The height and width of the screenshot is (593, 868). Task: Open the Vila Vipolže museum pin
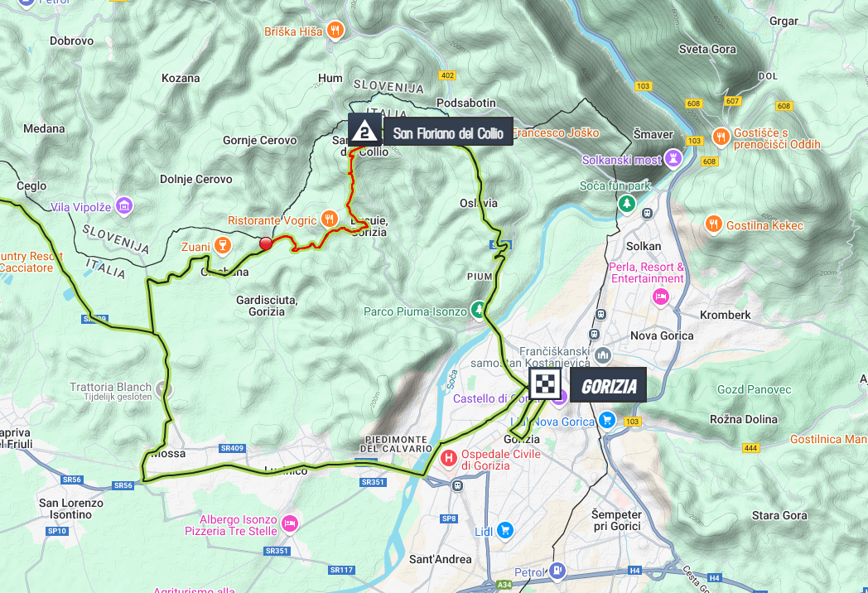[x=124, y=206]
